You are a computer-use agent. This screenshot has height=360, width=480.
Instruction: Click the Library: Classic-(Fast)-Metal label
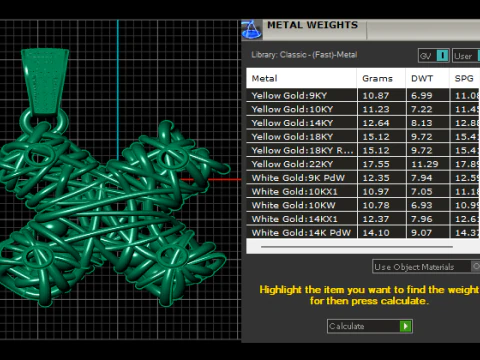coord(304,55)
